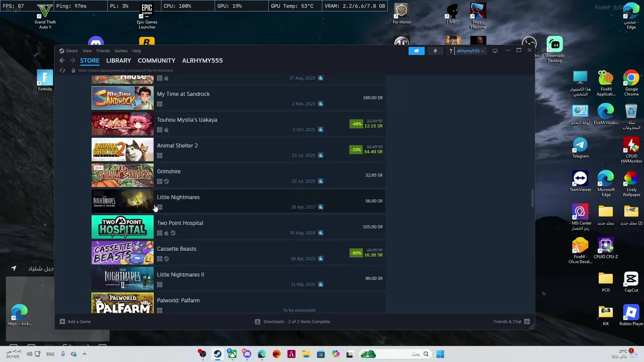This screenshot has height=362, width=644.
Task: Switch to the LIBRARY tab
Action: [x=119, y=60]
